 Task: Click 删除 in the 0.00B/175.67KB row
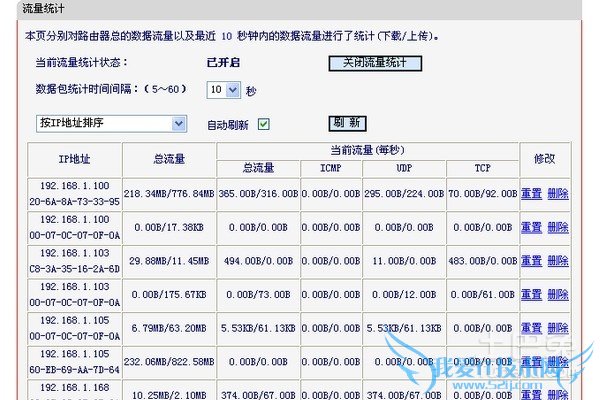[x=558, y=295]
